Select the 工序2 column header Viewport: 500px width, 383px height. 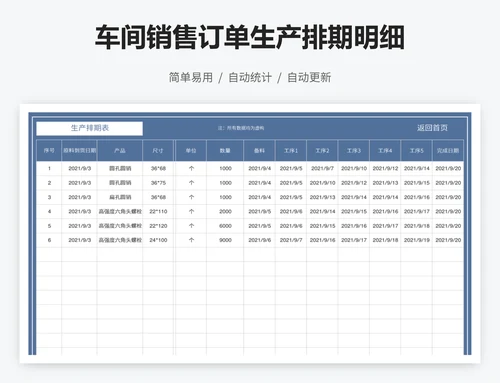tap(322, 151)
